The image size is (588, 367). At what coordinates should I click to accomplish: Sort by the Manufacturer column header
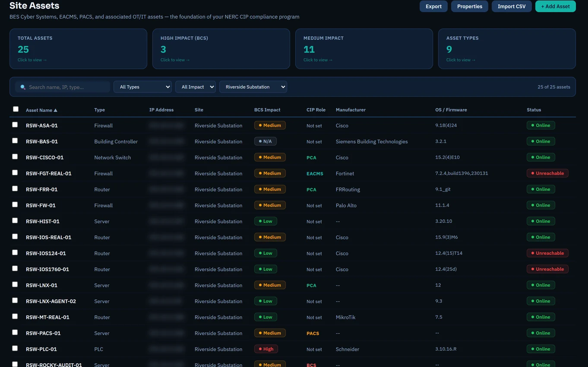tap(351, 110)
